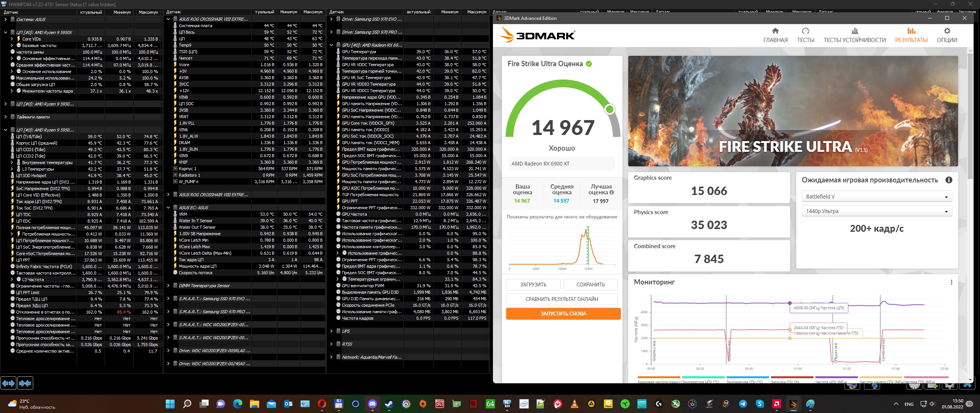Click the purple Частота ЦПУ legend bar
The width and height of the screenshot is (980, 413).
(x=836, y=377)
